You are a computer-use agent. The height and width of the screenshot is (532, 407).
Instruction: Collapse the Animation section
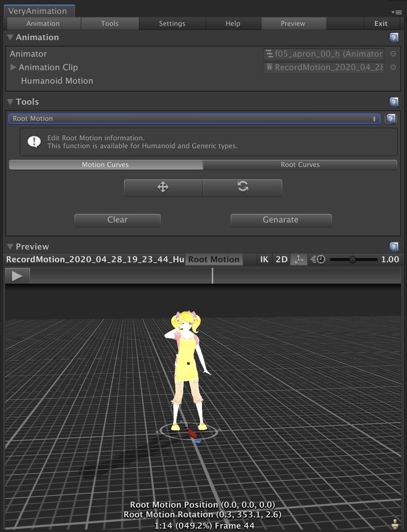pyautogui.click(x=10, y=37)
